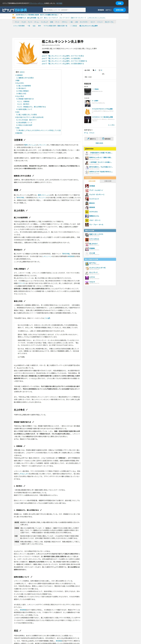Jump to 3.1 艦これの絵師事情 in contents

click(23, 86)
